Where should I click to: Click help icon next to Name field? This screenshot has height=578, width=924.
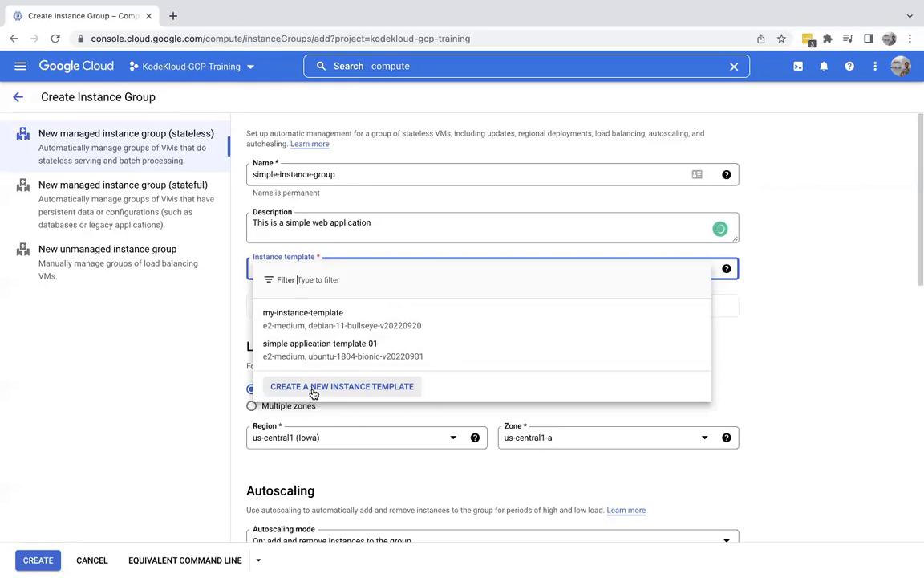pyautogui.click(x=727, y=175)
